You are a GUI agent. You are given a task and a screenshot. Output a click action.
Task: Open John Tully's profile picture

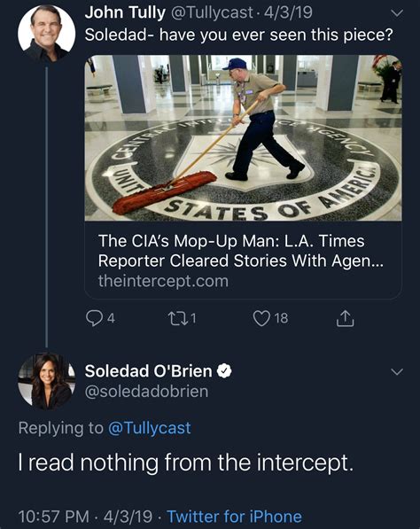[46, 34]
